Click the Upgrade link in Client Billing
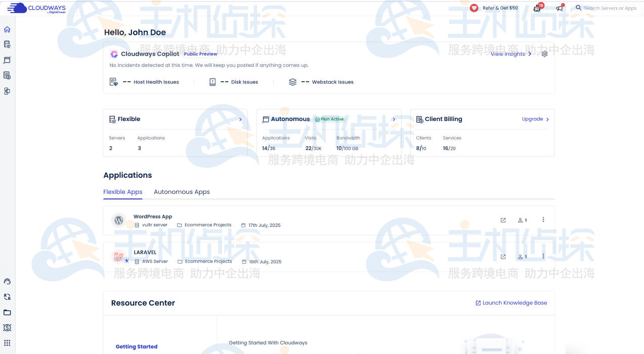Screen dimensions: 644x354 [532, 119]
